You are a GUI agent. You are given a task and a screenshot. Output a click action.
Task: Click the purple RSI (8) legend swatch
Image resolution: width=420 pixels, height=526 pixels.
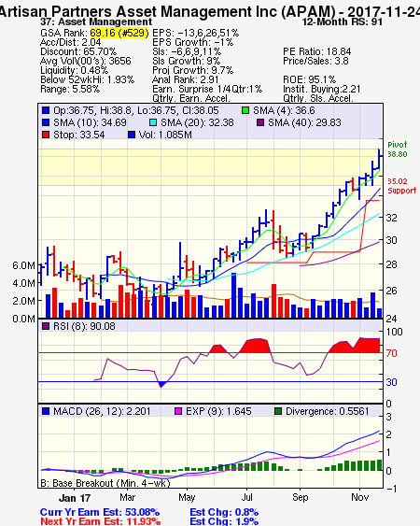(46, 326)
